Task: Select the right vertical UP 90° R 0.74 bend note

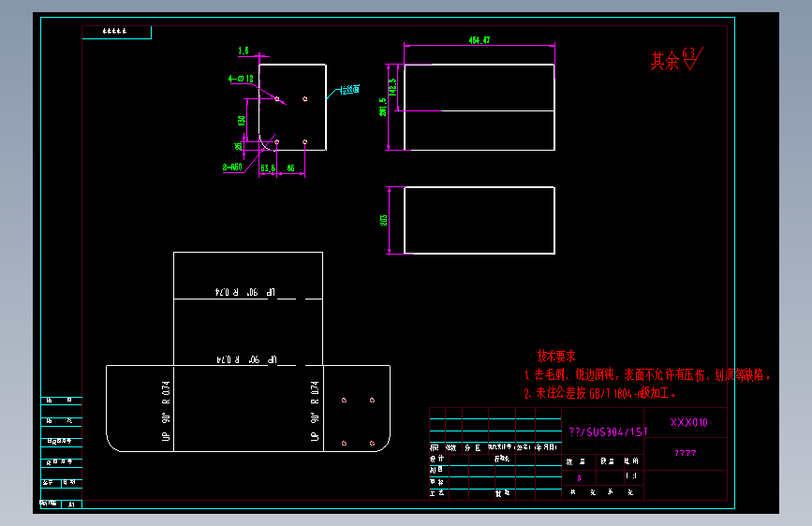Action: (315, 411)
